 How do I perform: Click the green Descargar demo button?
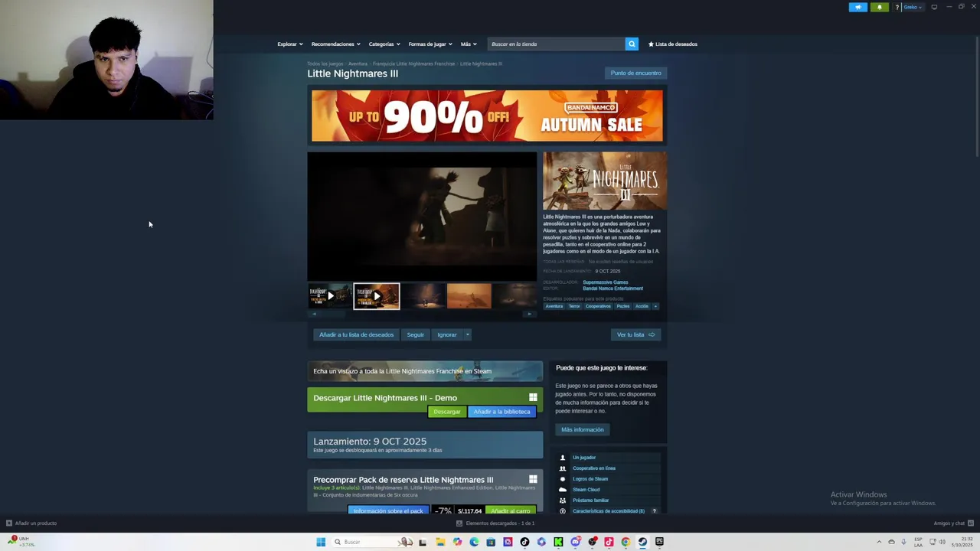[446, 412]
